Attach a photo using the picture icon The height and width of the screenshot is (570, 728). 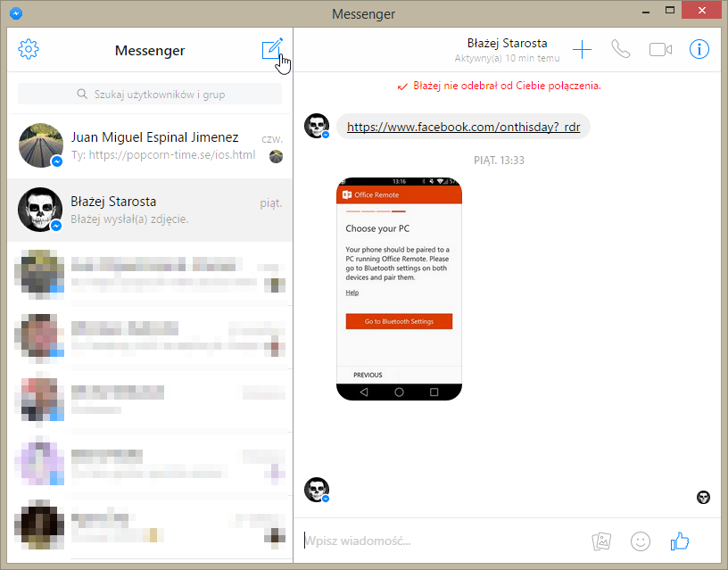[x=601, y=541]
